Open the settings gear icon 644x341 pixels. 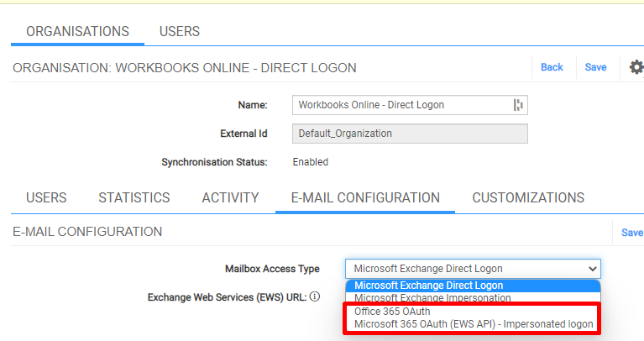[636, 67]
